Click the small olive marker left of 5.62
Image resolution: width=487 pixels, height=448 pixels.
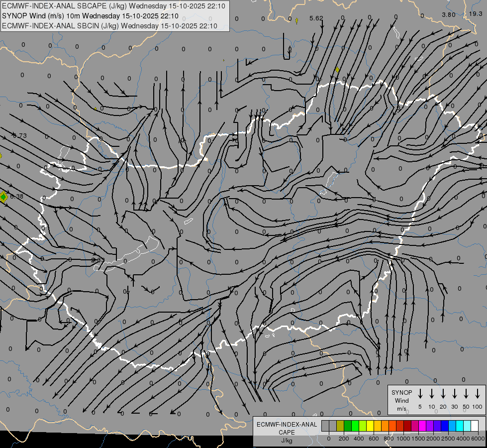click(296, 21)
